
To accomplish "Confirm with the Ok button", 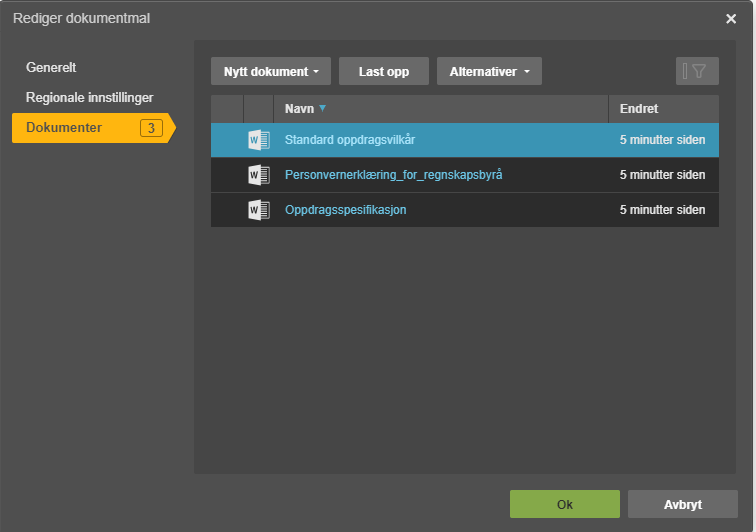I will click(x=565, y=504).
